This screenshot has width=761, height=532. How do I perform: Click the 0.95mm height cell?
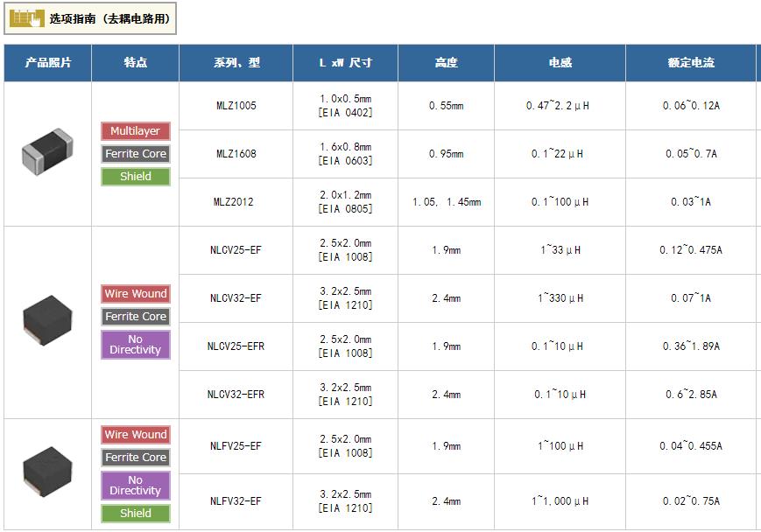pos(446,154)
